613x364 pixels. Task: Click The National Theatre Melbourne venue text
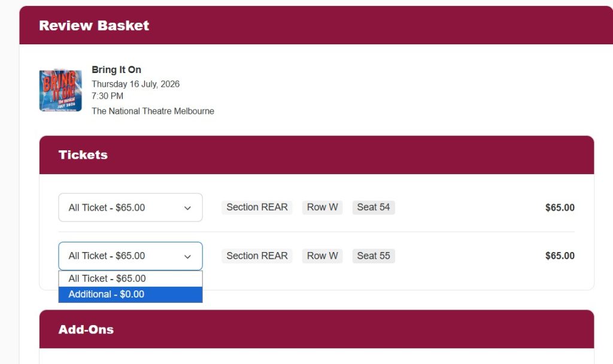[x=153, y=111]
